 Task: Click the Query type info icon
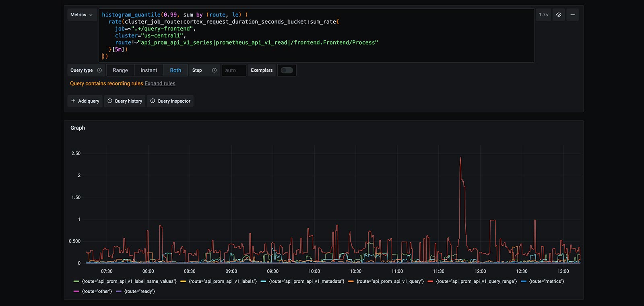[x=99, y=70]
